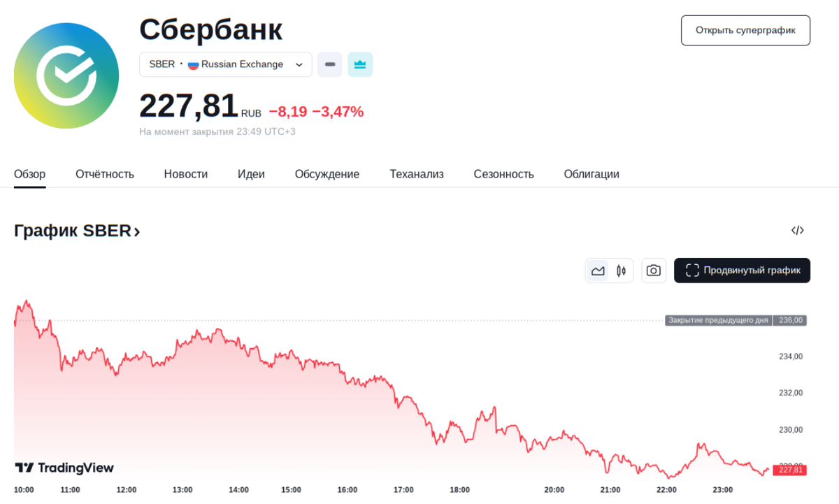Open SBER Russian Exchange symbol dropdown
The height and width of the screenshot is (504, 839).
(226, 64)
